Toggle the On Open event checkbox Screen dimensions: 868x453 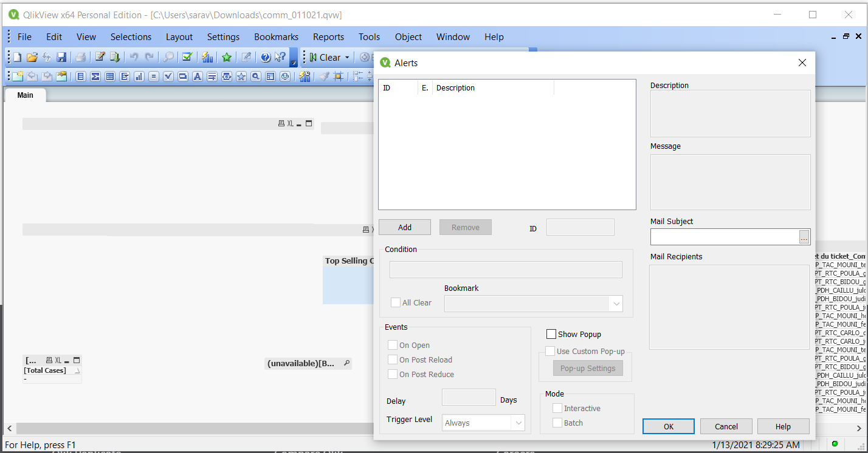point(393,345)
